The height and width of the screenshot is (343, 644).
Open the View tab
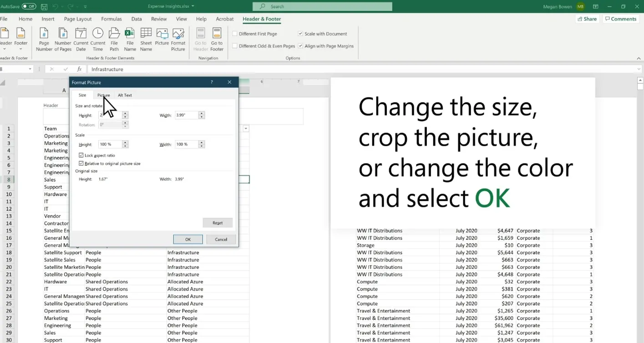tap(182, 19)
